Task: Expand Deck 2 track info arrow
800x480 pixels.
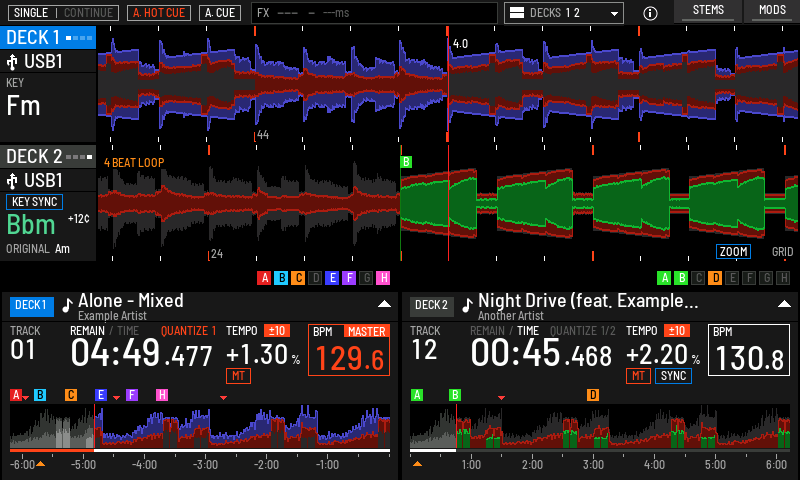Action: 784,304
